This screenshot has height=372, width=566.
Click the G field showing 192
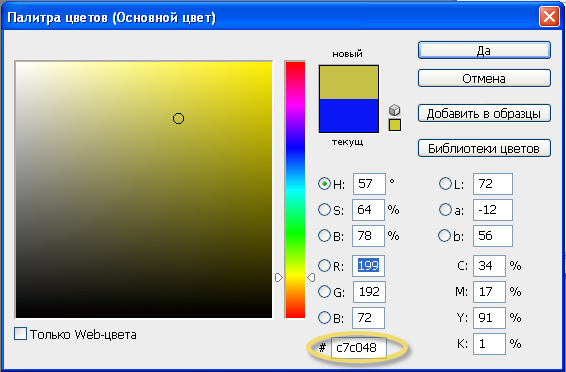coord(369,292)
